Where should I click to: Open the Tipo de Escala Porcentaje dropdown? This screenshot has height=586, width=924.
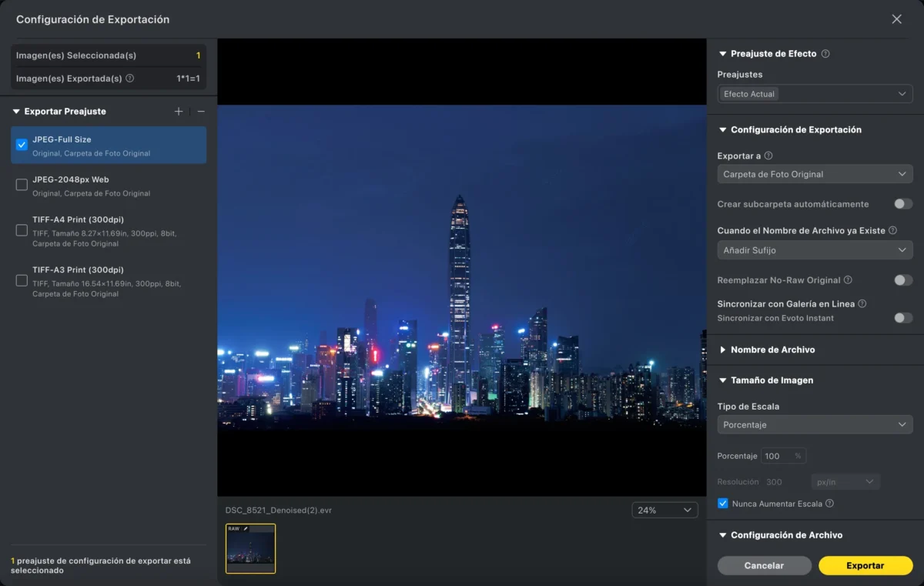[x=815, y=425]
